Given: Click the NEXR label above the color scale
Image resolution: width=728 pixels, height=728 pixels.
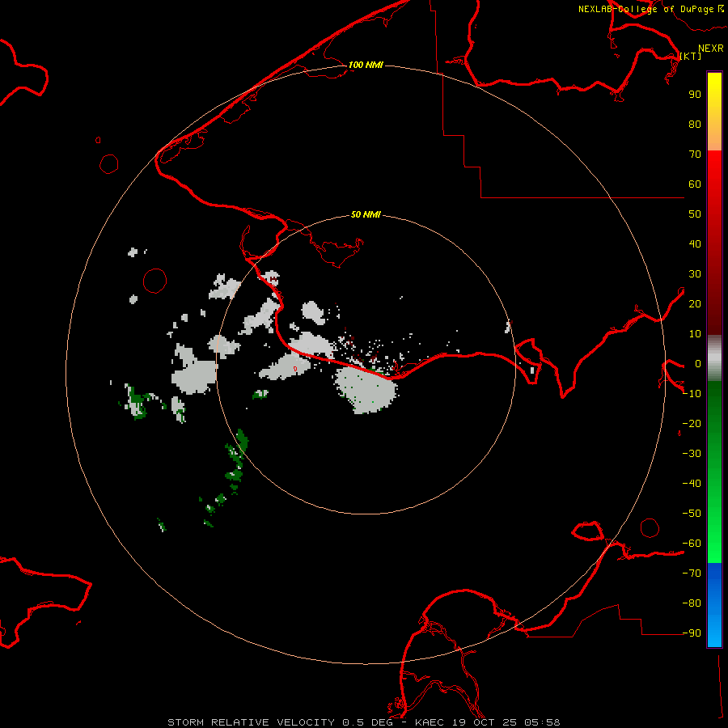Looking at the screenshot, I should pos(710,49).
